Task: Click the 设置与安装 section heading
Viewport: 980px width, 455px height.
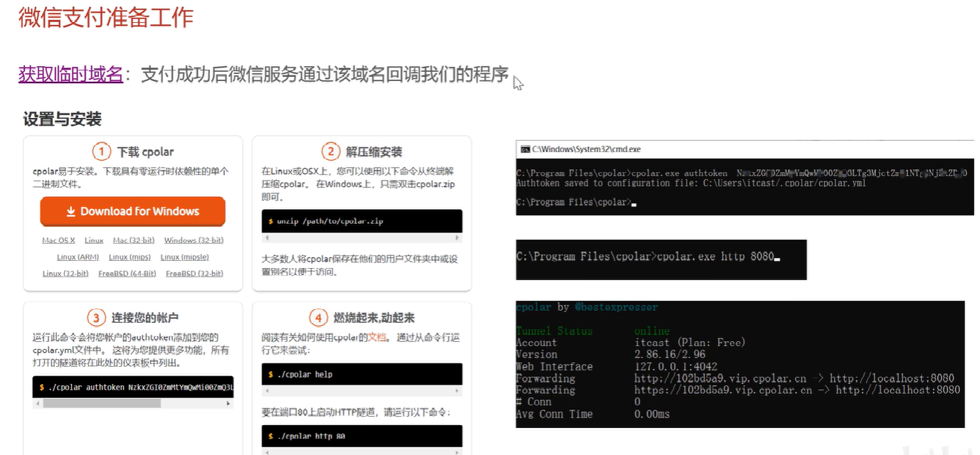Action: point(63,119)
